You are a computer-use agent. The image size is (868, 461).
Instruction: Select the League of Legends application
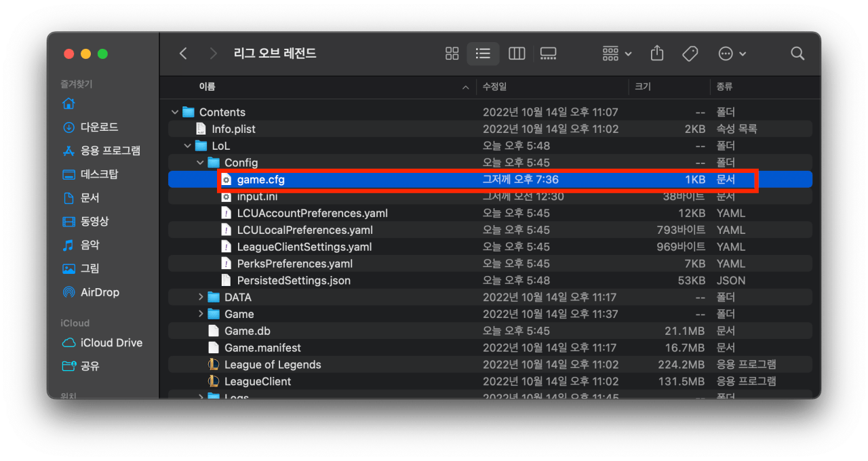490,365
